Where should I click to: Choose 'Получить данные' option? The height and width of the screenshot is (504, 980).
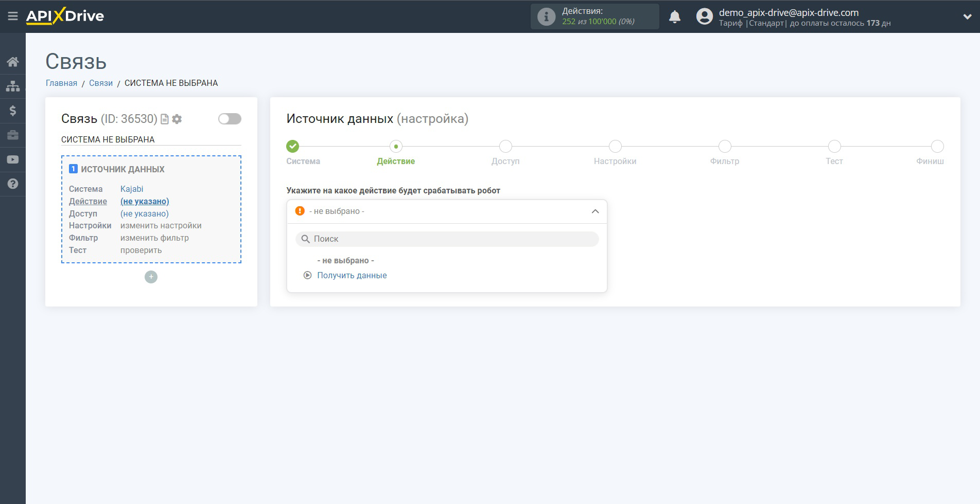pyautogui.click(x=352, y=275)
